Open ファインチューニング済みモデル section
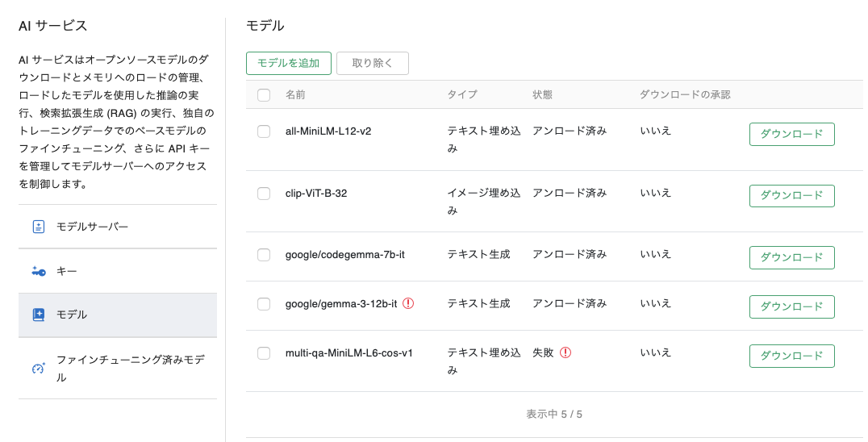 (x=117, y=369)
